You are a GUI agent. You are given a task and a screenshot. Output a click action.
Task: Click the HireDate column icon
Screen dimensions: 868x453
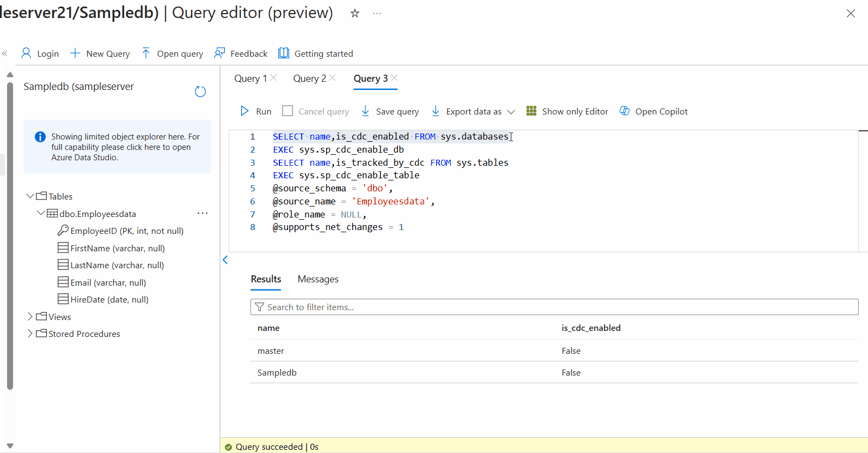(x=63, y=299)
